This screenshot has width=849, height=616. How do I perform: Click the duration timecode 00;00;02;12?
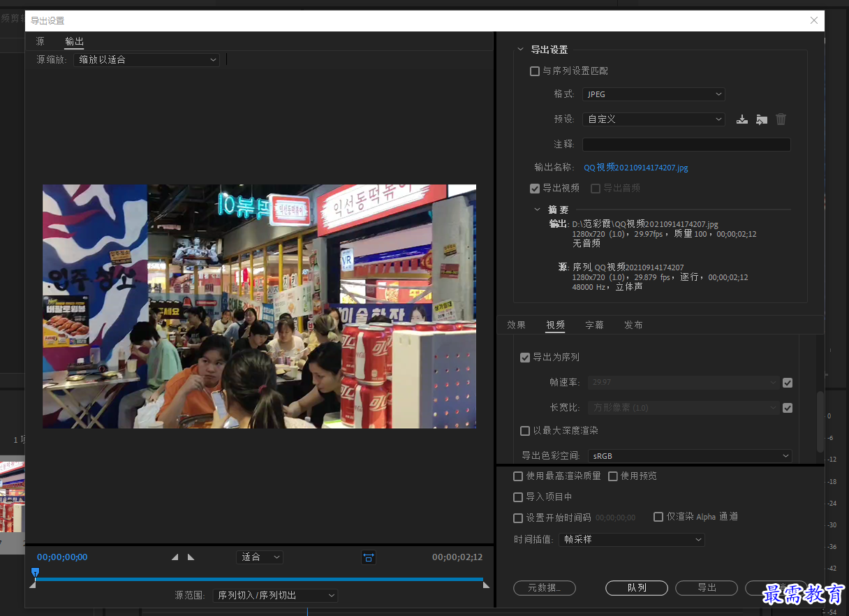point(457,557)
